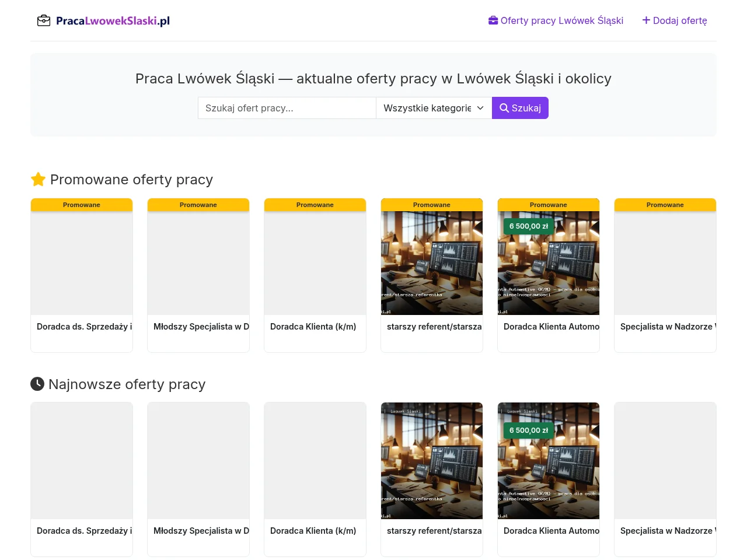Click the clock icon beside Najnowsze oferty pracy
Image resolution: width=747 pixels, height=560 pixels.
37,384
